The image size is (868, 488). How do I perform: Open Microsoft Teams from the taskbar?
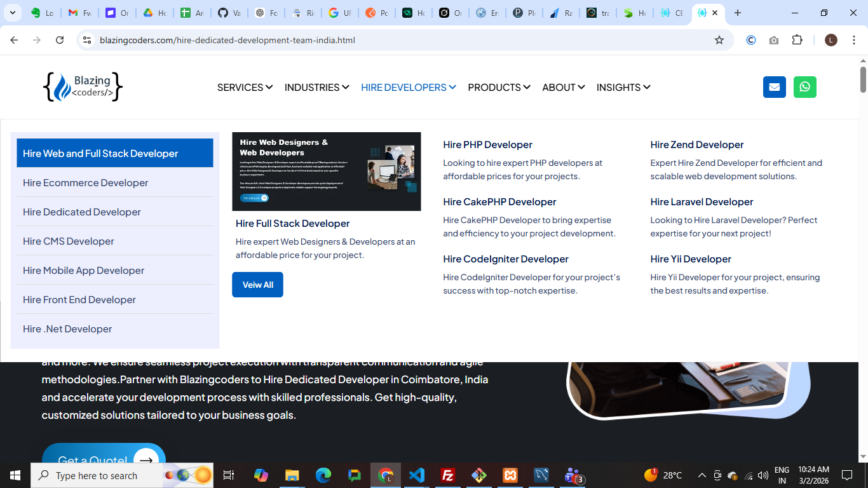(574, 475)
